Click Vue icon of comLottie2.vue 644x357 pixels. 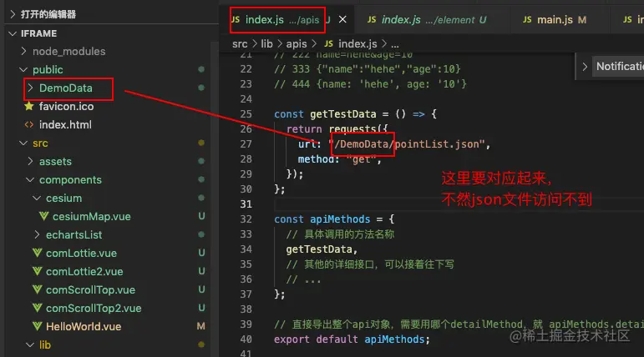[x=37, y=271]
